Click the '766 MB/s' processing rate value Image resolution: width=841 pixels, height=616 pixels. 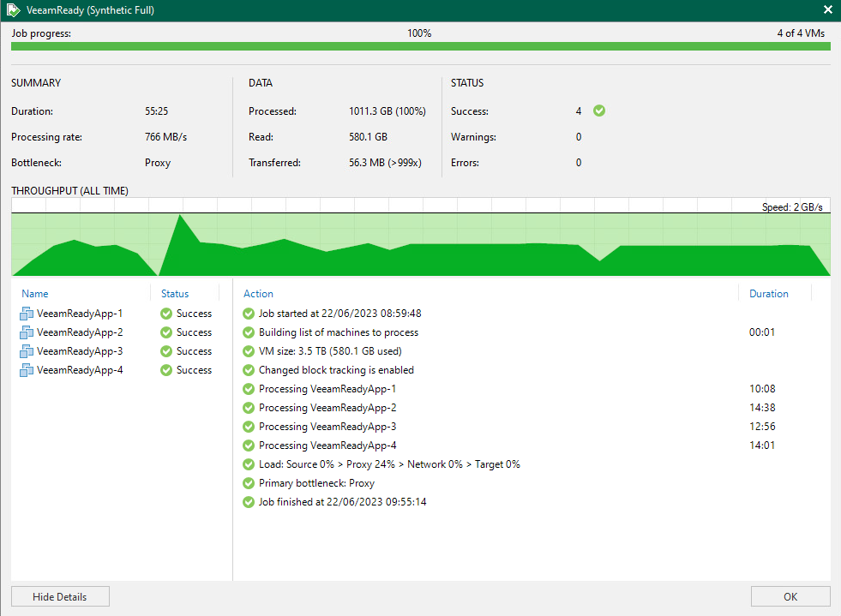coord(165,137)
